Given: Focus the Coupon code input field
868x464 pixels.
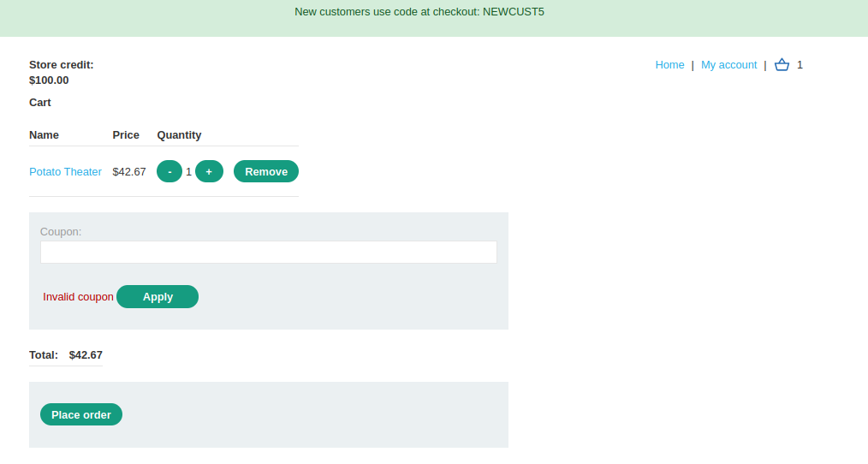Looking at the screenshot, I should [x=268, y=253].
